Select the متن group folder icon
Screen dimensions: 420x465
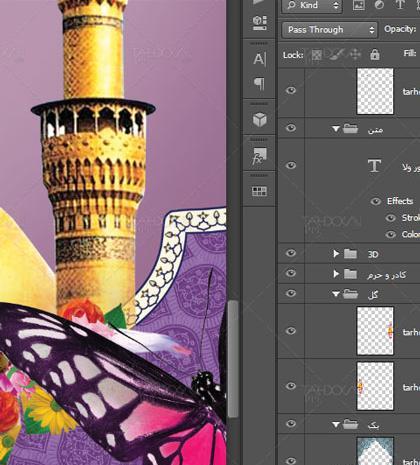pos(350,128)
